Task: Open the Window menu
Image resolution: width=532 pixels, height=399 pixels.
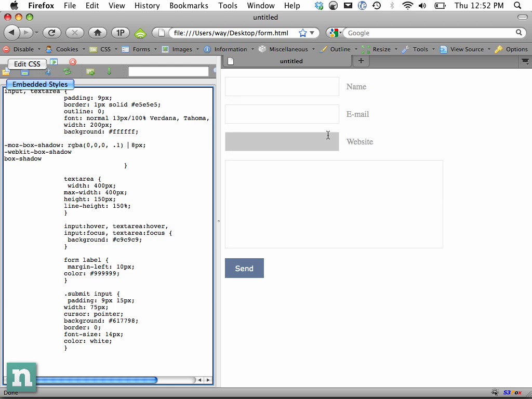Action: [261, 5]
